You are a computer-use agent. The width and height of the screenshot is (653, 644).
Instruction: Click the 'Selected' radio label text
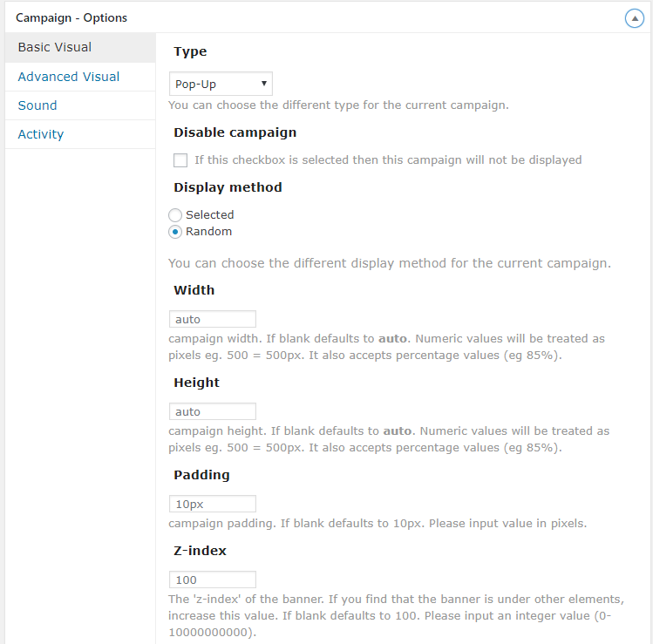[210, 214]
